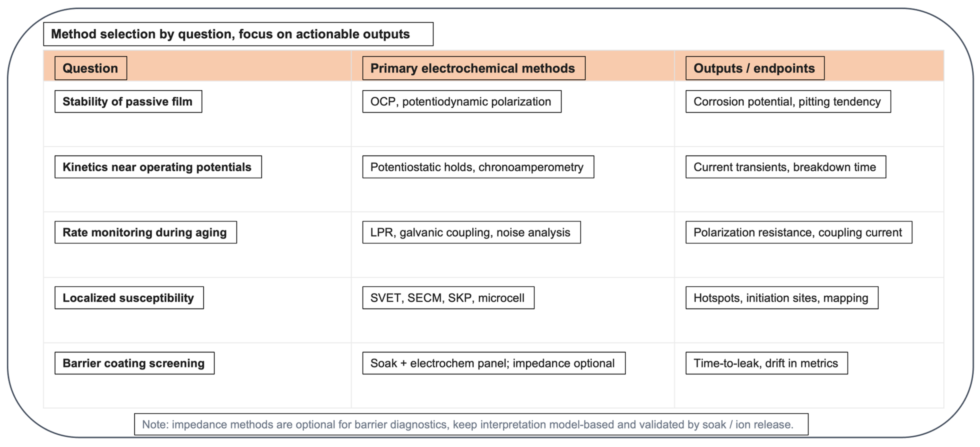980x447 pixels.
Task: Select the Barrier coating screening box
Action: (134, 363)
